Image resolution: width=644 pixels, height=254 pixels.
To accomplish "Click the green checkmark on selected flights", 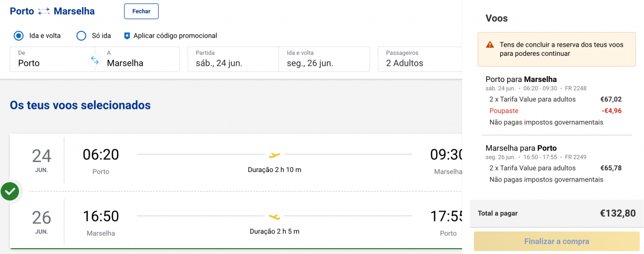I will tap(10, 191).
